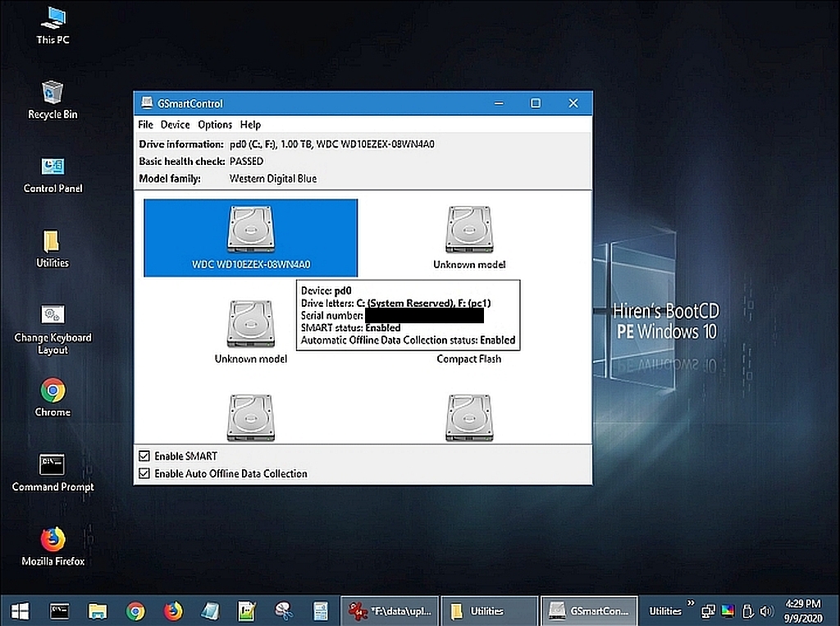Switch to the F:\data\upl... taskbar window
Viewport: 840px width, 626px height.
(390, 611)
